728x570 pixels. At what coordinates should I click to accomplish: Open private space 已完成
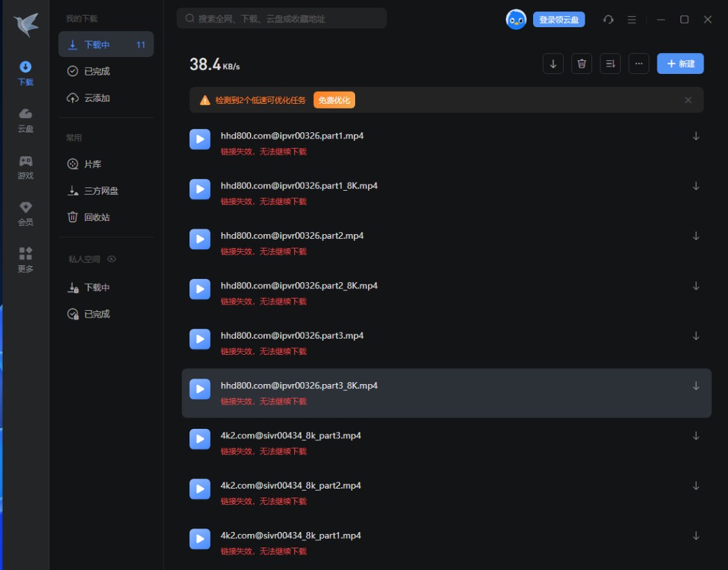coord(106,314)
